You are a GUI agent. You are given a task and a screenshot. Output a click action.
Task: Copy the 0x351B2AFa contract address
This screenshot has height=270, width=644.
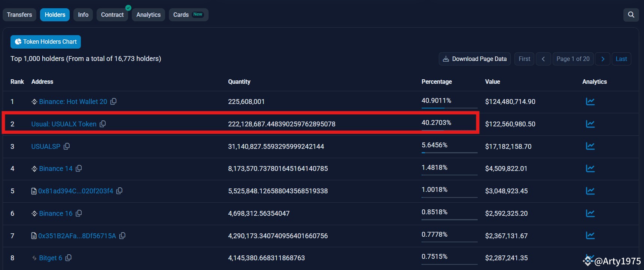click(122, 236)
